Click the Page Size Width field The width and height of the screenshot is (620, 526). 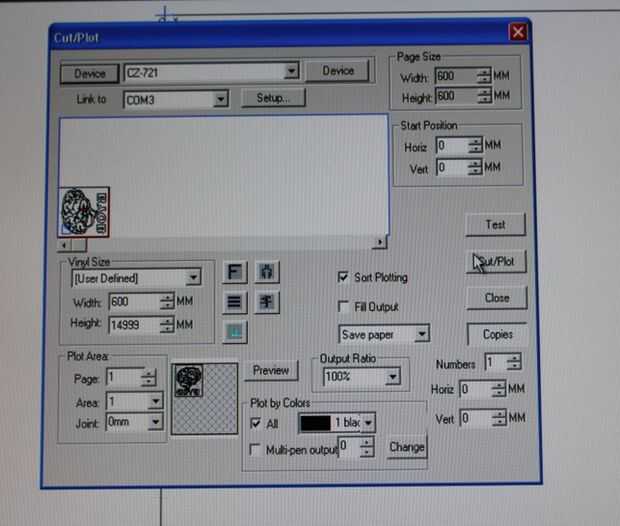pyautogui.click(x=456, y=76)
